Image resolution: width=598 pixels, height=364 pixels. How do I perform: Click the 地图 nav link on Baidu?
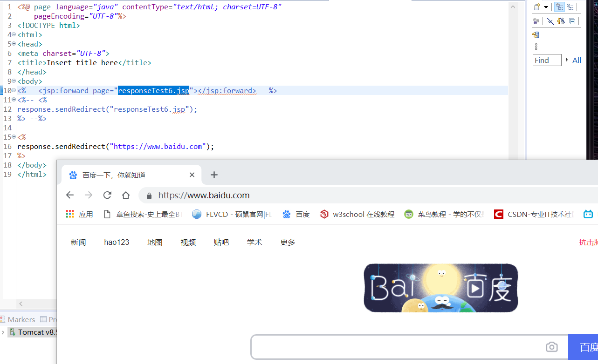point(155,242)
